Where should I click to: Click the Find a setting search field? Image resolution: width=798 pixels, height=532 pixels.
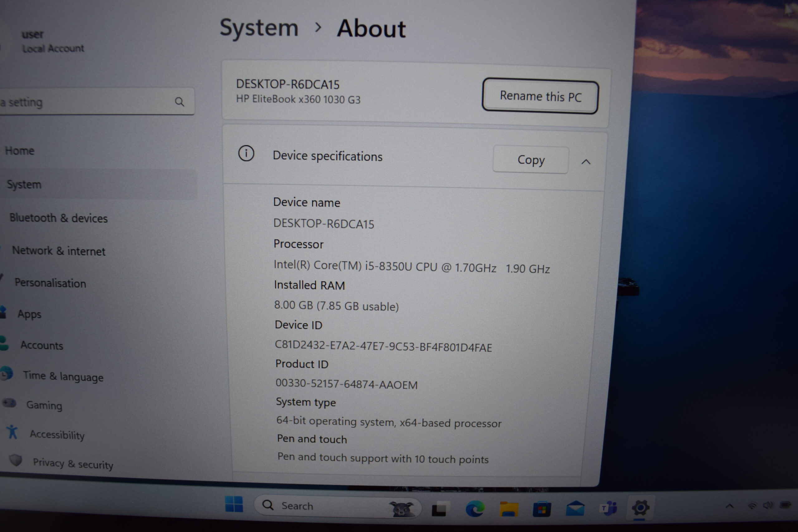tap(97, 102)
